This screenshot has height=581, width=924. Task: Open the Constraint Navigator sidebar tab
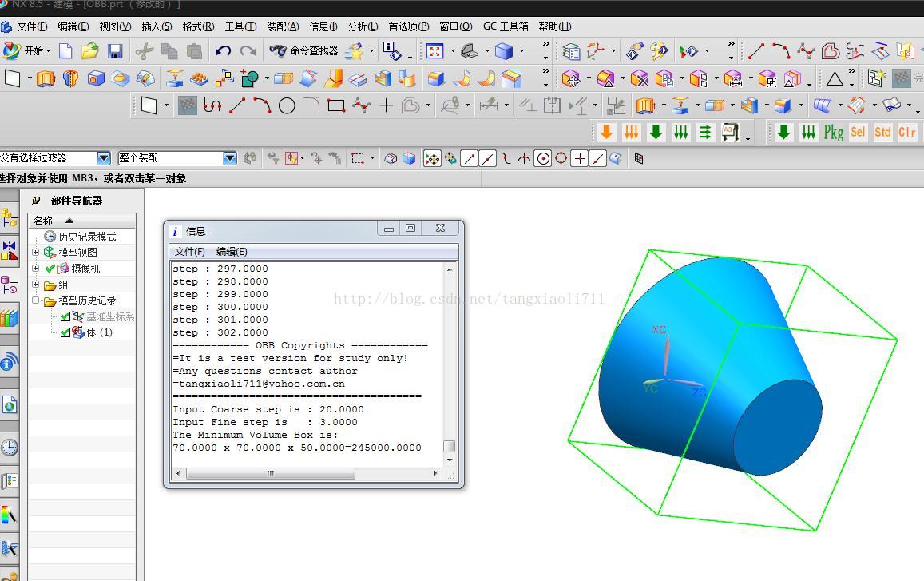[x=10, y=250]
